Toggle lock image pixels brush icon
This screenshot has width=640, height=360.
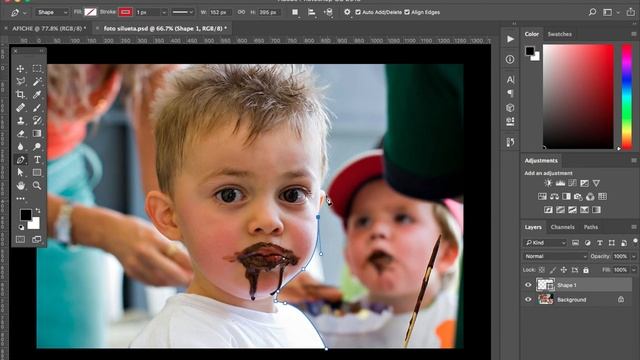pos(553,270)
